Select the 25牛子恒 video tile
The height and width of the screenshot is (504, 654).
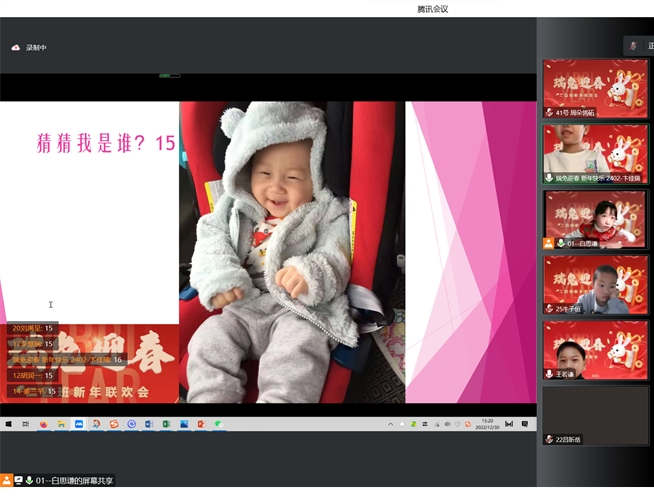[x=595, y=285]
